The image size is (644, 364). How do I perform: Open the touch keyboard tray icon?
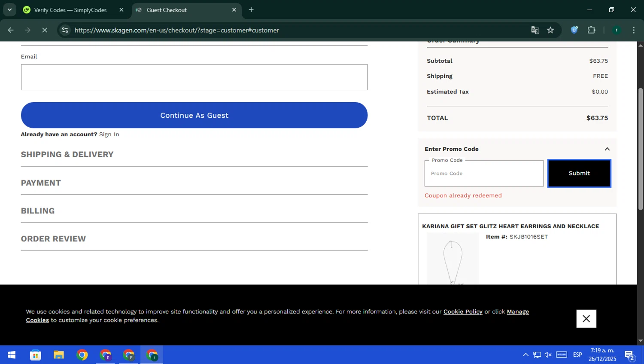click(562, 355)
